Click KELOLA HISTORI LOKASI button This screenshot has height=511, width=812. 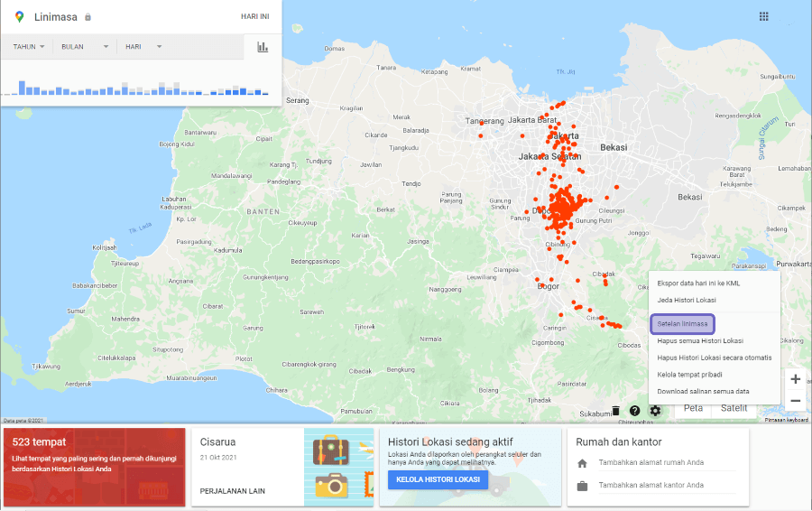pos(438,480)
